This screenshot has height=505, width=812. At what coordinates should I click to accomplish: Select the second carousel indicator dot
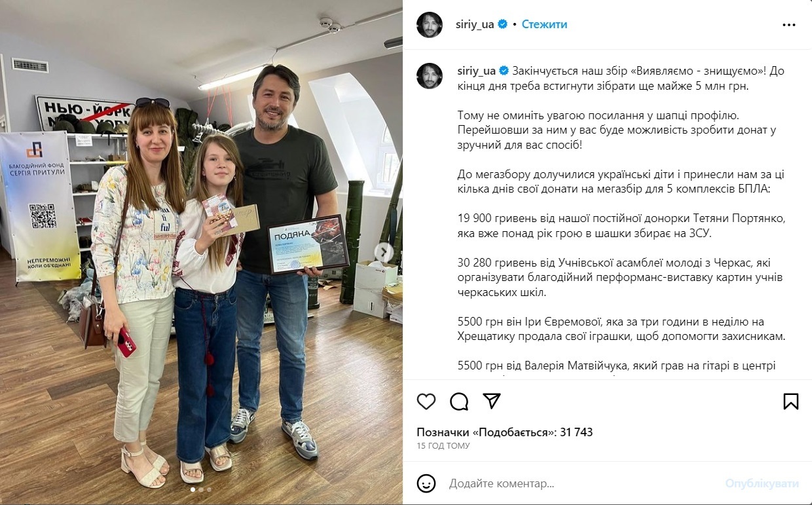[x=201, y=489]
